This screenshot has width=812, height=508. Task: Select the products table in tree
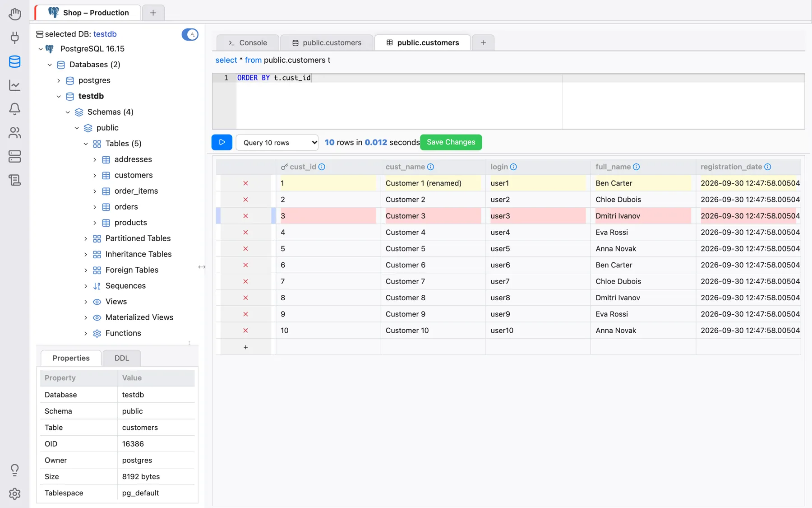click(x=131, y=223)
